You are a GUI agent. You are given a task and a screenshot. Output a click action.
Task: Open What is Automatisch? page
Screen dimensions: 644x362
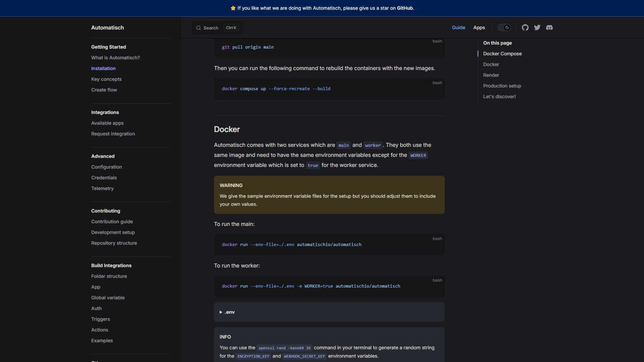pos(116,58)
